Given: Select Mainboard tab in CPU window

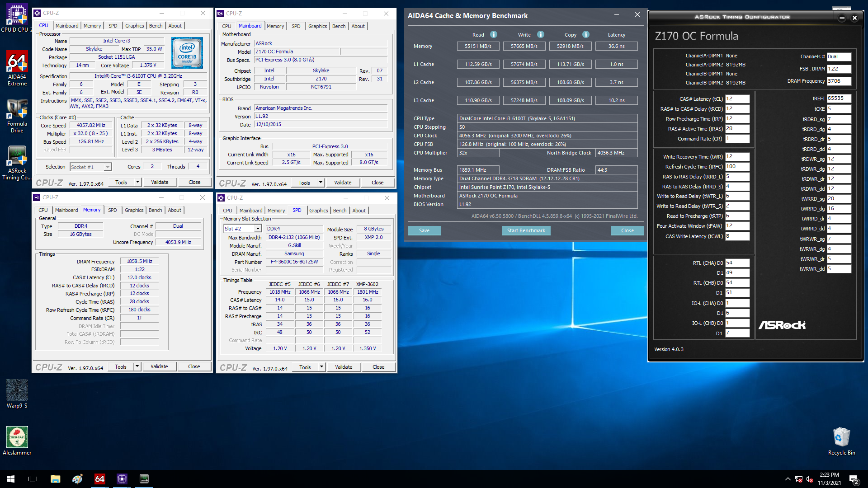Looking at the screenshot, I should coord(67,26).
